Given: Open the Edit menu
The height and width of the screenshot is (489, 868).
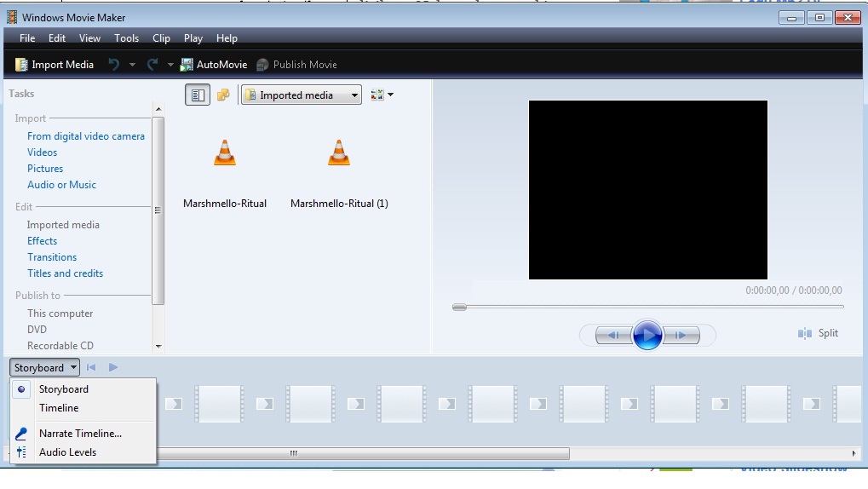Looking at the screenshot, I should [57, 38].
